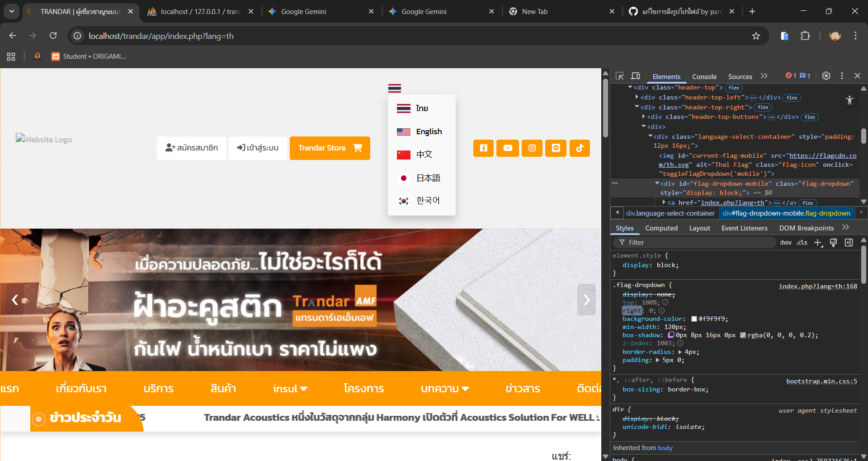This screenshot has height=461, width=868.
Task: Click the Filter styles input field
Action: point(696,243)
